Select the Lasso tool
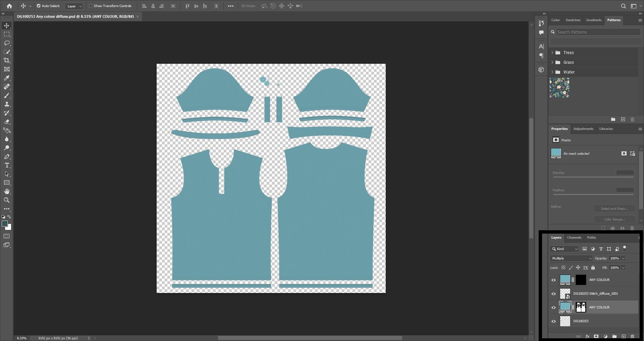The image size is (644, 341). [7, 43]
